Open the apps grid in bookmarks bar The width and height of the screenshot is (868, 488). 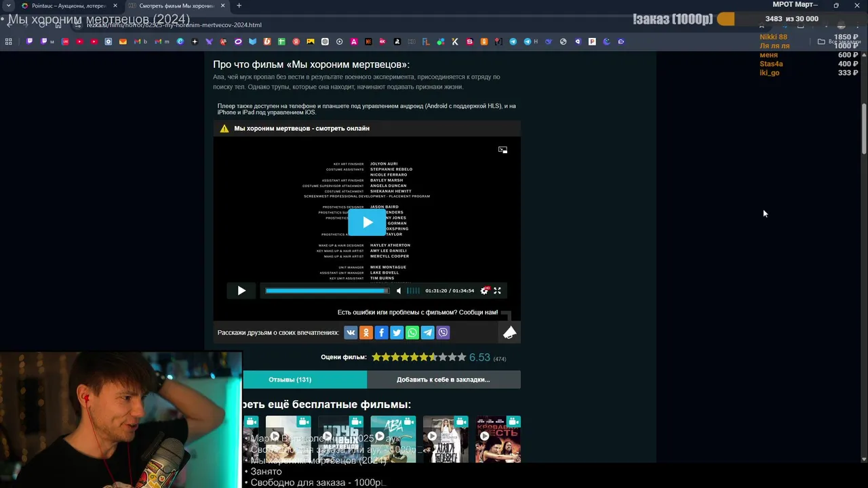(8, 41)
